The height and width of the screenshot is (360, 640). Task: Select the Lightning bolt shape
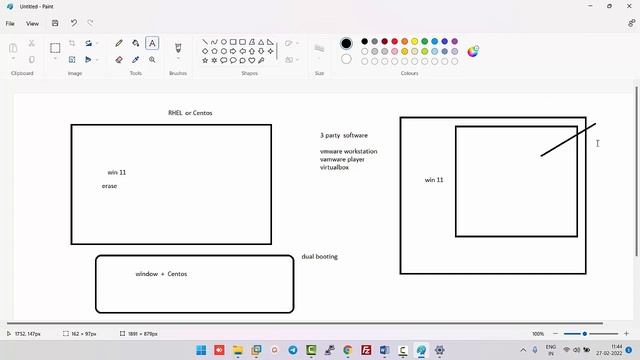tap(261, 60)
